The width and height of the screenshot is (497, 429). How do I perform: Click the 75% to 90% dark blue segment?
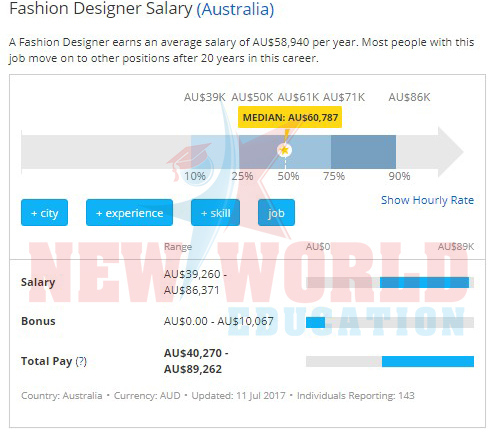363,152
